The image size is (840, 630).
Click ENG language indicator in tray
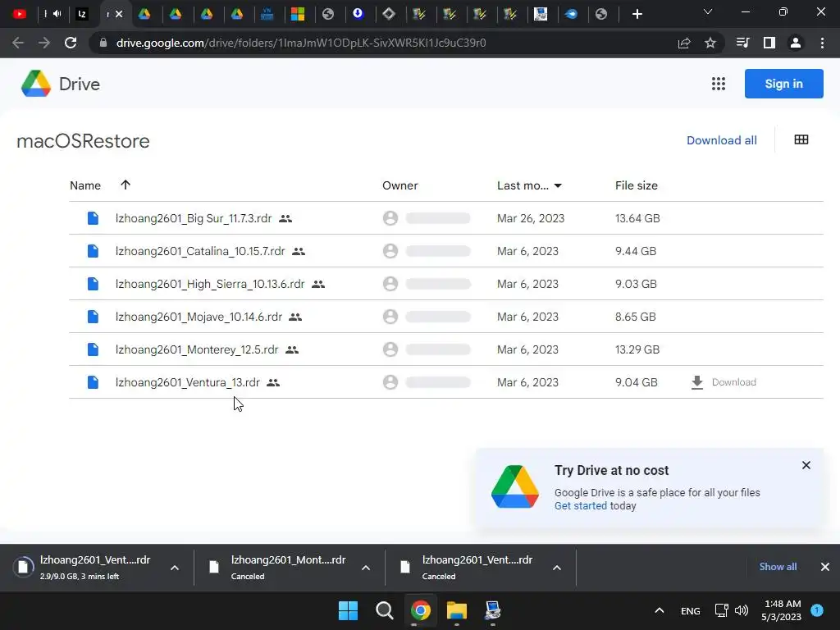(x=690, y=610)
